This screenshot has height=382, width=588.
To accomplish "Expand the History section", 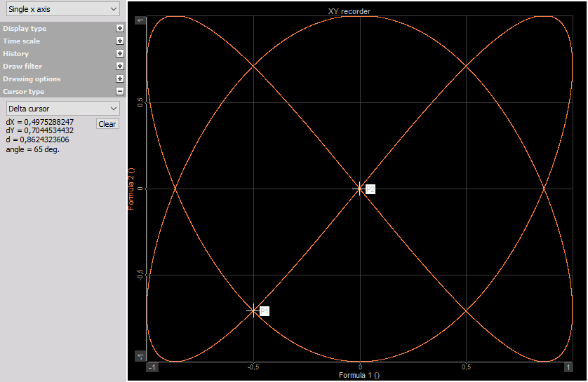I will pos(119,53).
